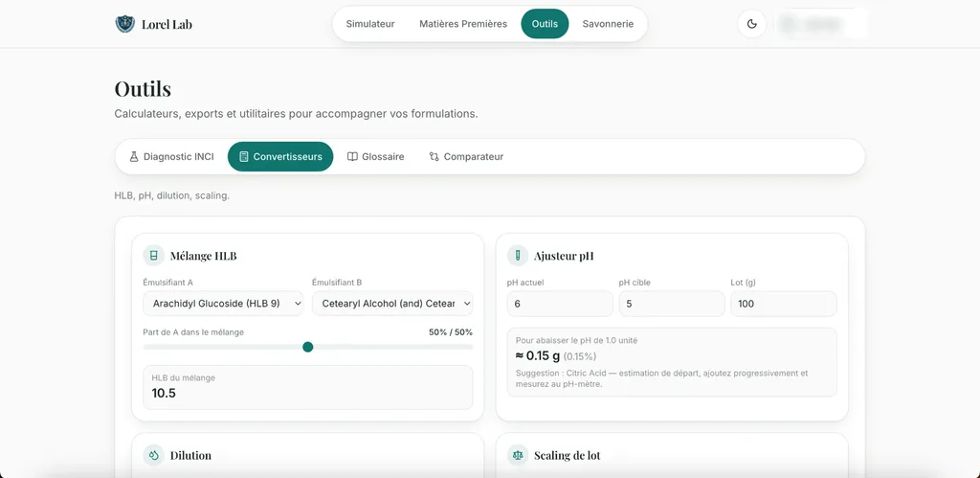The image size is (980, 478).
Task: Click the compare arrows icon in Comparateur
Action: tap(434, 156)
